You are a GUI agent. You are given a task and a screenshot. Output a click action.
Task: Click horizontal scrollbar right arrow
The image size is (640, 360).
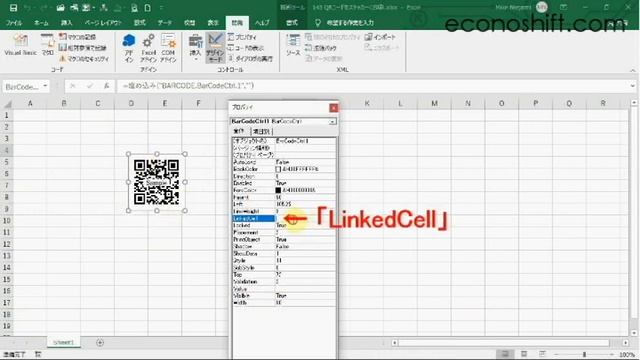point(626,343)
